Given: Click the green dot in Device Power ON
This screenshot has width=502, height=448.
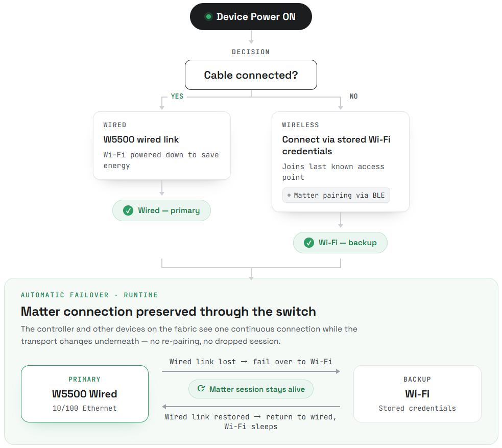Looking at the screenshot, I should 208,17.
